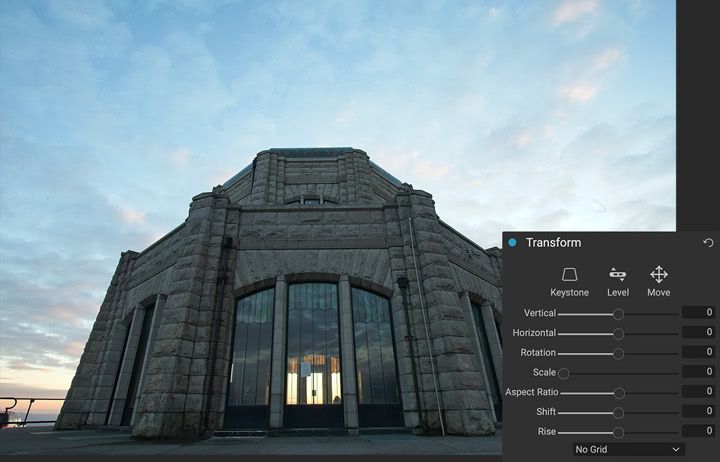The width and height of the screenshot is (720, 462).
Task: Click the Vertical slider handle
Action: (x=619, y=314)
